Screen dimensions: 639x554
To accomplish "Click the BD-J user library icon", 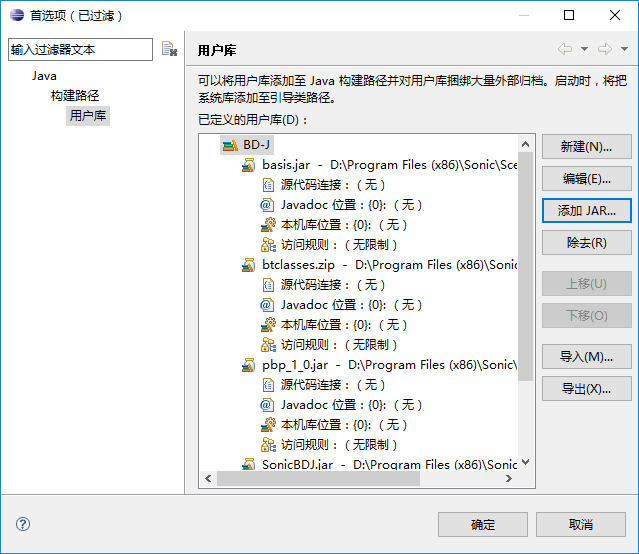I will 230,145.
